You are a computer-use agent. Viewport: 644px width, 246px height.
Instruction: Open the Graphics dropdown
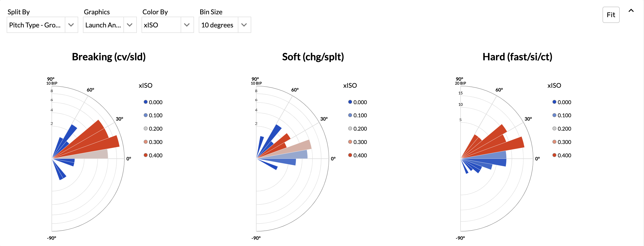click(130, 25)
